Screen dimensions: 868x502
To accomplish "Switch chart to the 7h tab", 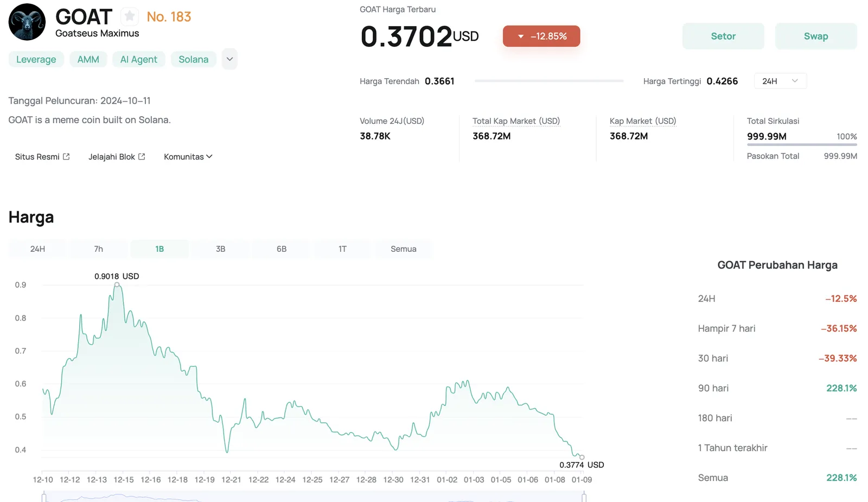I will coord(98,249).
